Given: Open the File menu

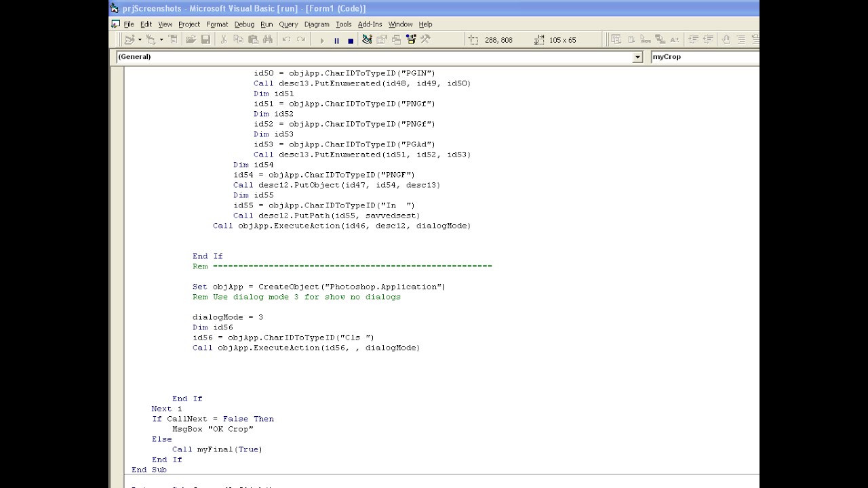Looking at the screenshot, I should click(129, 24).
